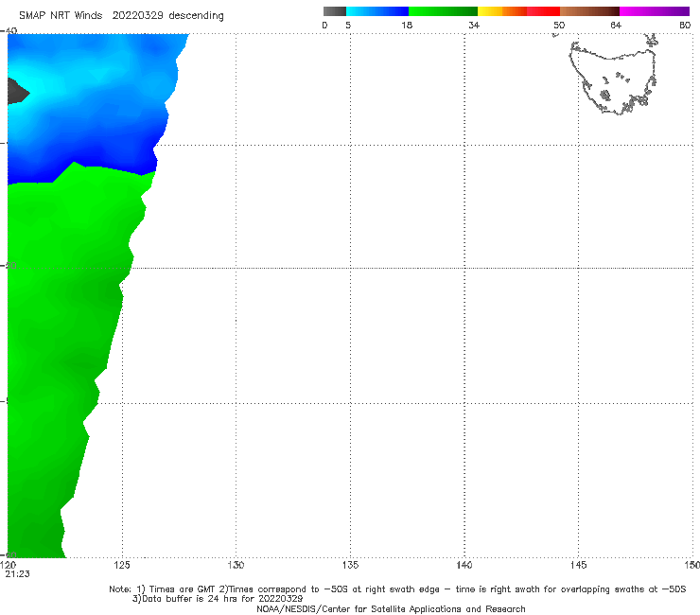Click the colorbar label '5'
The width and height of the screenshot is (700, 615).
pyautogui.click(x=348, y=26)
